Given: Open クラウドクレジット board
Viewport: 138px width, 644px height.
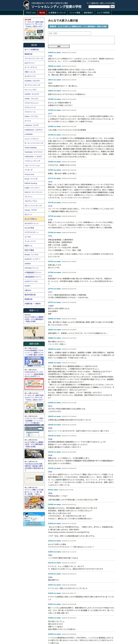Looking at the screenshot, I should click(x=34, y=103).
